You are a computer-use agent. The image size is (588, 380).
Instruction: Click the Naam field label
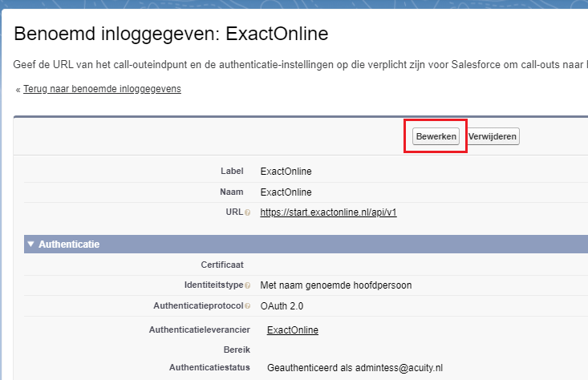coord(231,192)
